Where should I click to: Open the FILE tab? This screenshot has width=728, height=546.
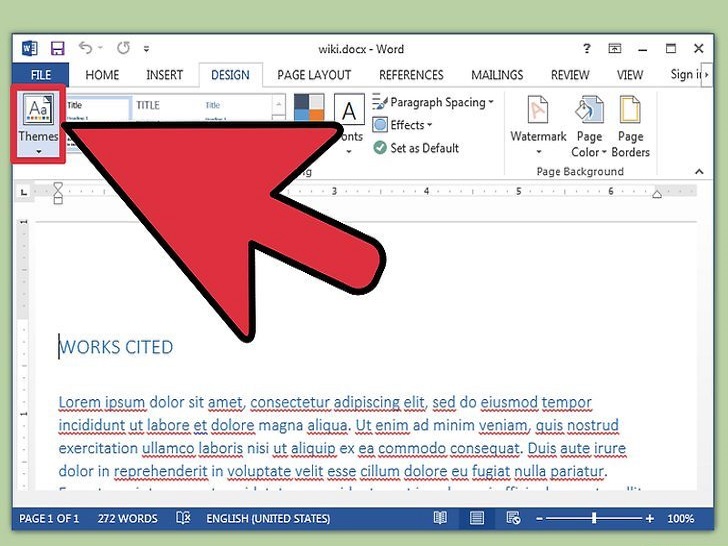pyautogui.click(x=41, y=75)
